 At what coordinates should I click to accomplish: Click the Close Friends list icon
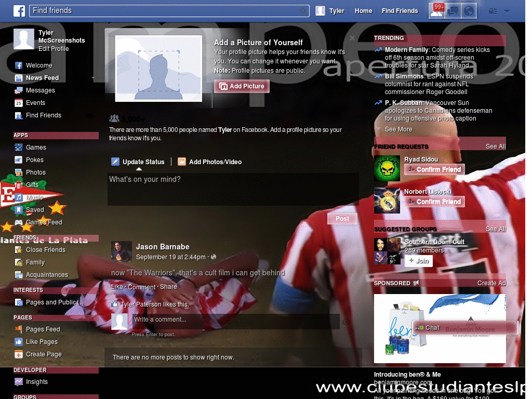19,250
